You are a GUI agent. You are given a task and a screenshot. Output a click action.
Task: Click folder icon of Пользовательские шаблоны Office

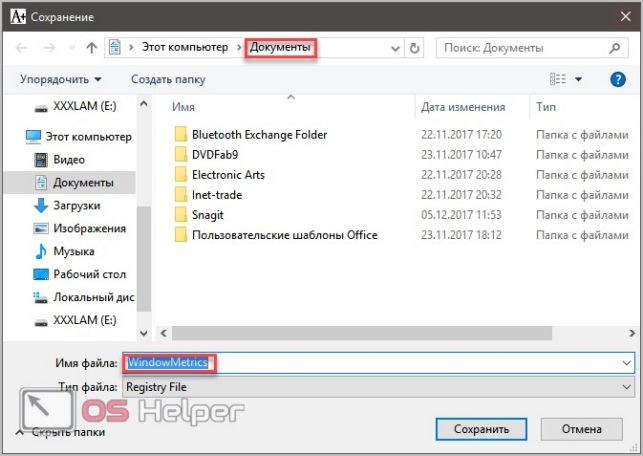[180, 235]
